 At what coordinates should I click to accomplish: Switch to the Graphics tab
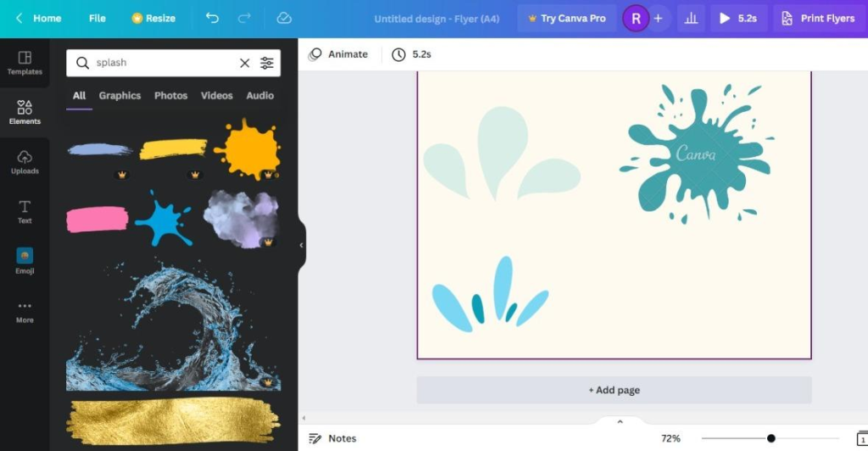(120, 95)
